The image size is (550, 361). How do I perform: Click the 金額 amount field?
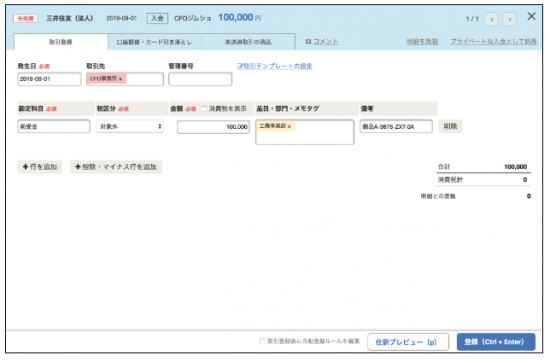(x=213, y=127)
